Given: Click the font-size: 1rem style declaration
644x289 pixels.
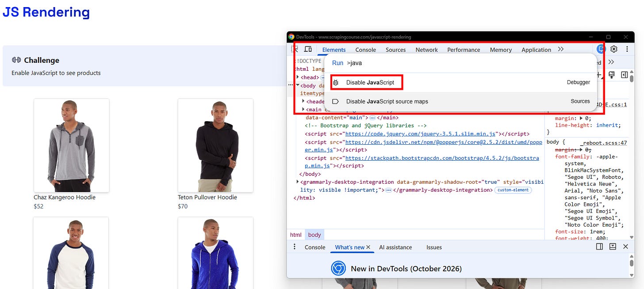Looking at the screenshot, I should [580, 231].
